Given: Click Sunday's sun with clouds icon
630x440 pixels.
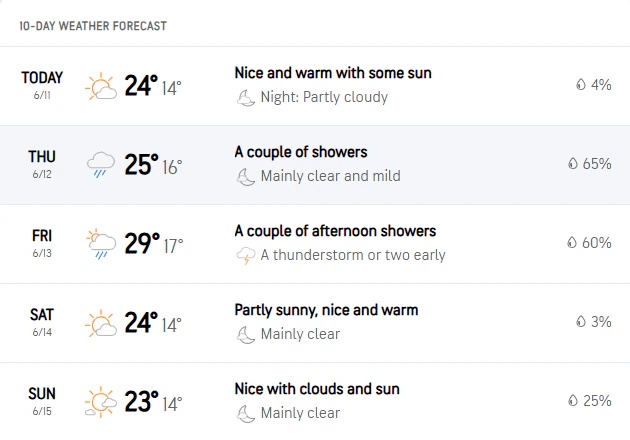Looking at the screenshot, I should click(101, 401).
